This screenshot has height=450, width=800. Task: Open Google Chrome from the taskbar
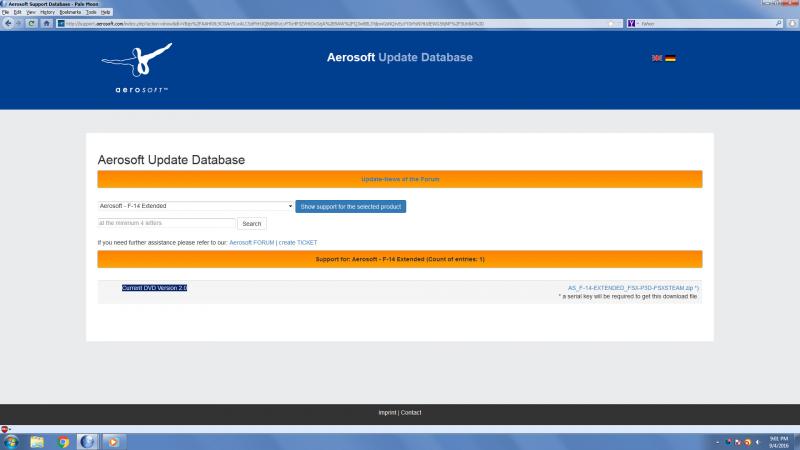click(x=63, y=442)
